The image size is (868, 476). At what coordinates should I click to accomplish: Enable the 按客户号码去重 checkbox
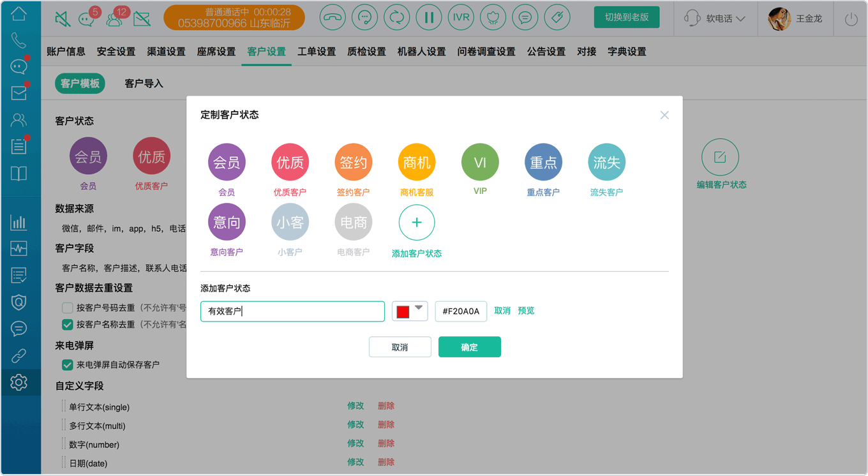click(67, 308)
